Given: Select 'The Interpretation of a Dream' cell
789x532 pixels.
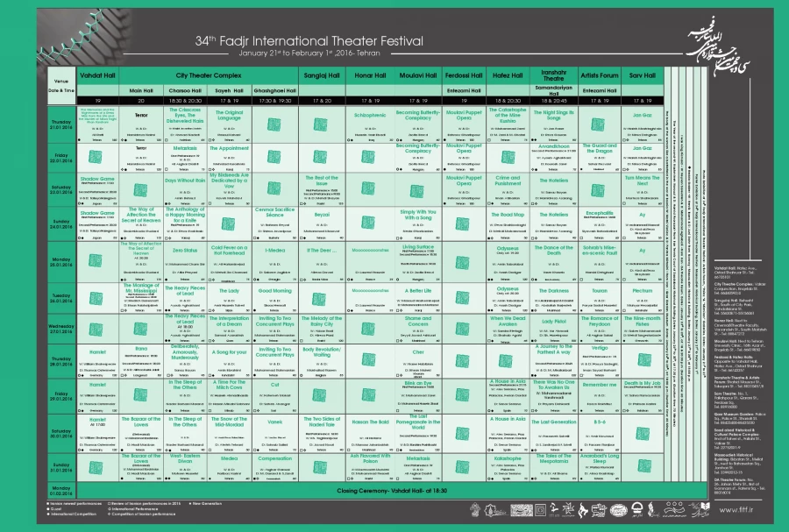Looking at the screenshot, I should point(229,329).
